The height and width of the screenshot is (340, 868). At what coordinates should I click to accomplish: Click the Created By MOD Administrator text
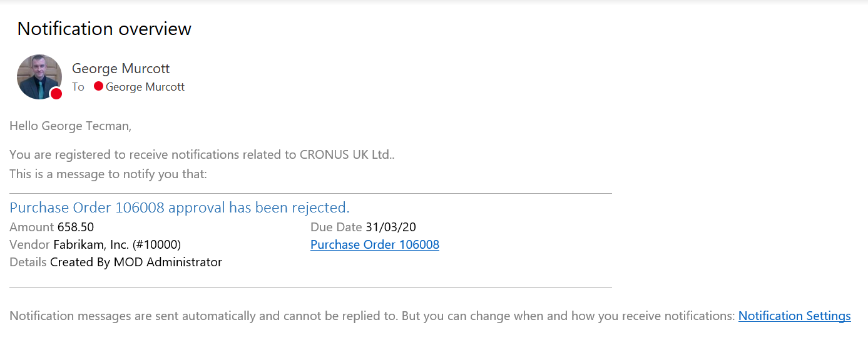pos(136,262)
